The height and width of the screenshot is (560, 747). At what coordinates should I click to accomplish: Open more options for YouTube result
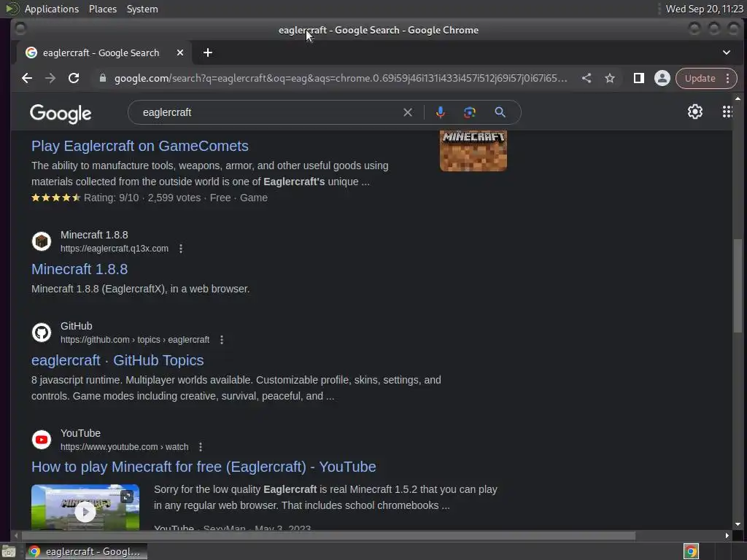[x=201, y=447]
